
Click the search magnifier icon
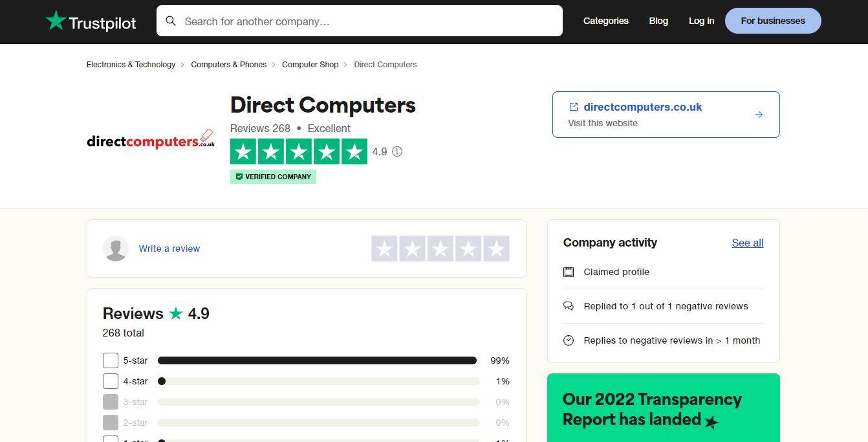point(171,21)
